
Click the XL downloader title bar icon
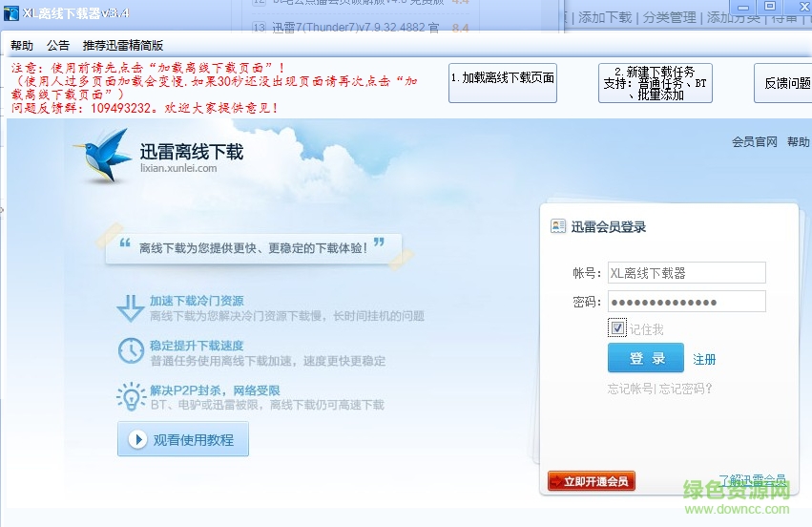[10, 13]
